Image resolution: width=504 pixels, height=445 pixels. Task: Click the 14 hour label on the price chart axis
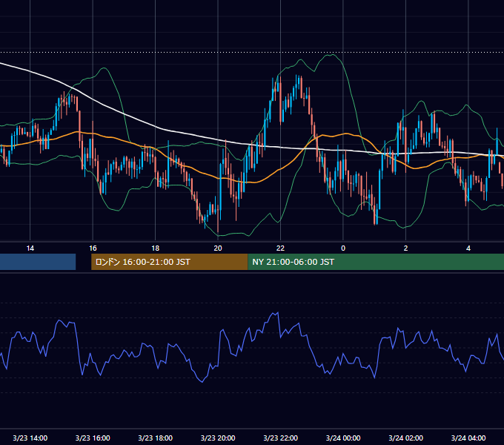[30, 248]
